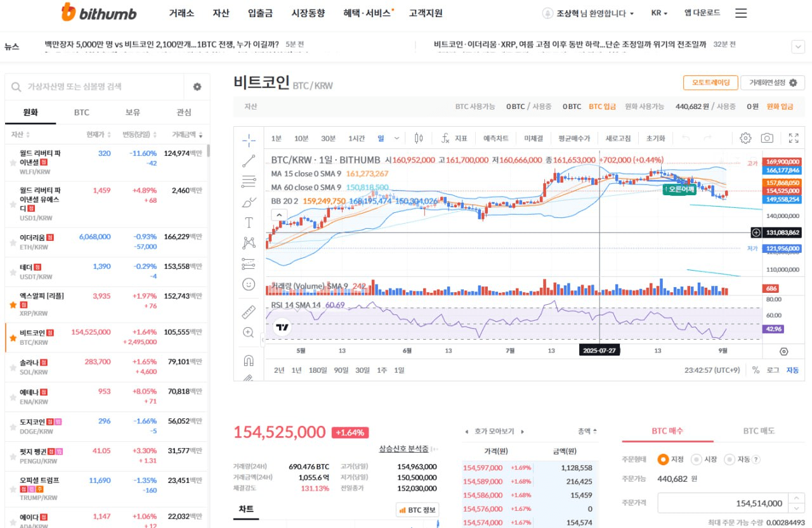
Task: Open the 시장동향 menu
Action: point(308,13)
